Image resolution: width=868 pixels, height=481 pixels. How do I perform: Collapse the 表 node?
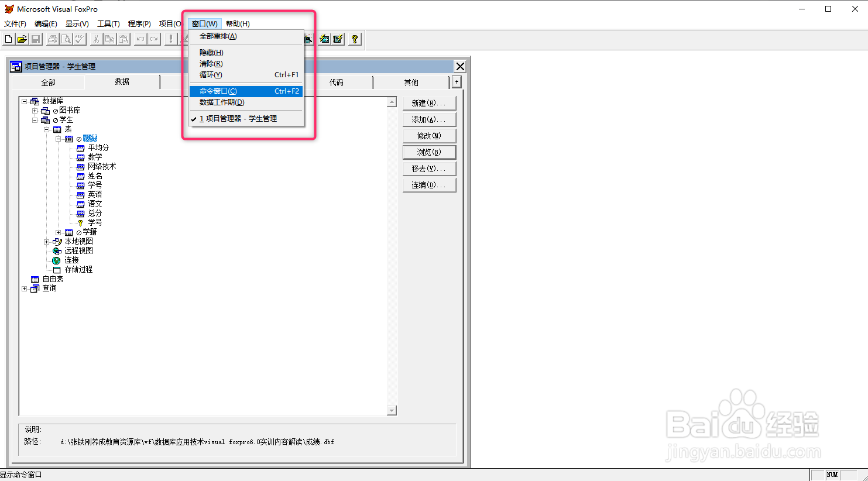tap(47, 129)
